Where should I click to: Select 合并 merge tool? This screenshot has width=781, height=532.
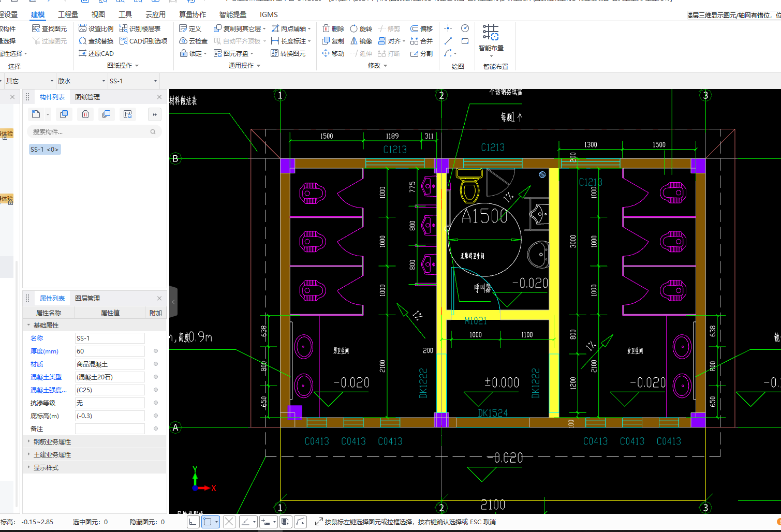(421, 41)
